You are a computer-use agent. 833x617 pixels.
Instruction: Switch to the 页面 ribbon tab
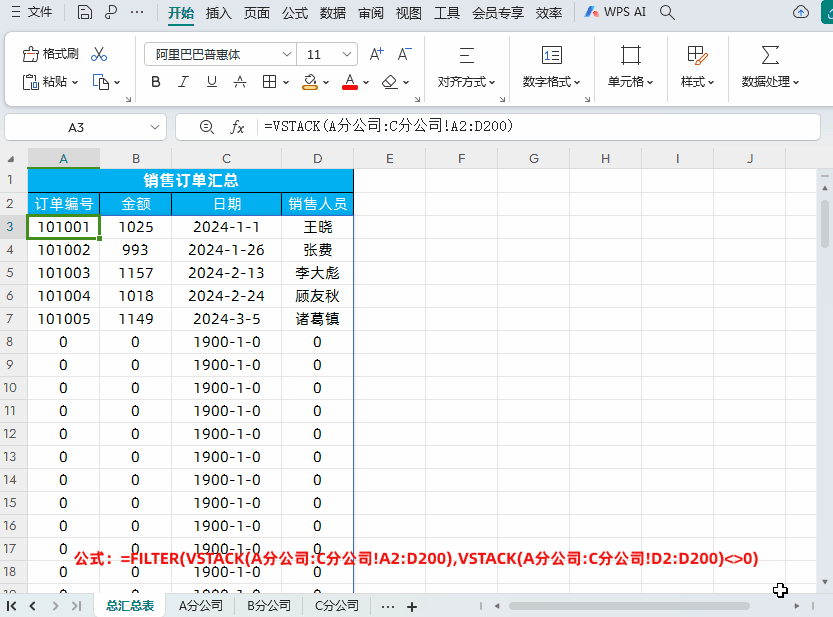point(257,13)
